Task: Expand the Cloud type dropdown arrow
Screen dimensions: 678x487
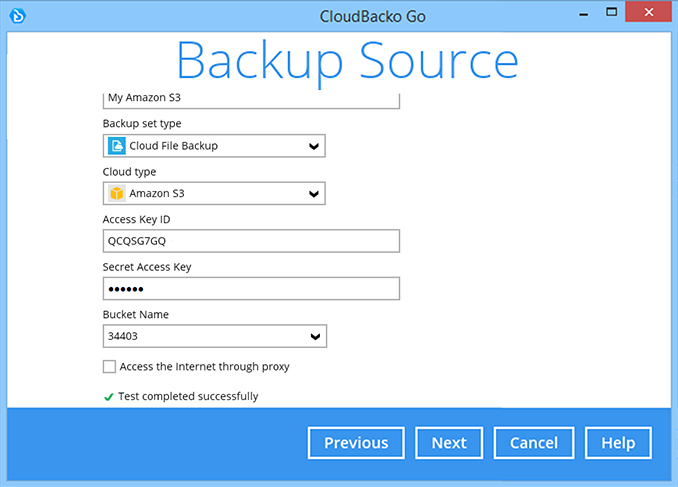Action: pyautogui.click(x=314, y=194)
